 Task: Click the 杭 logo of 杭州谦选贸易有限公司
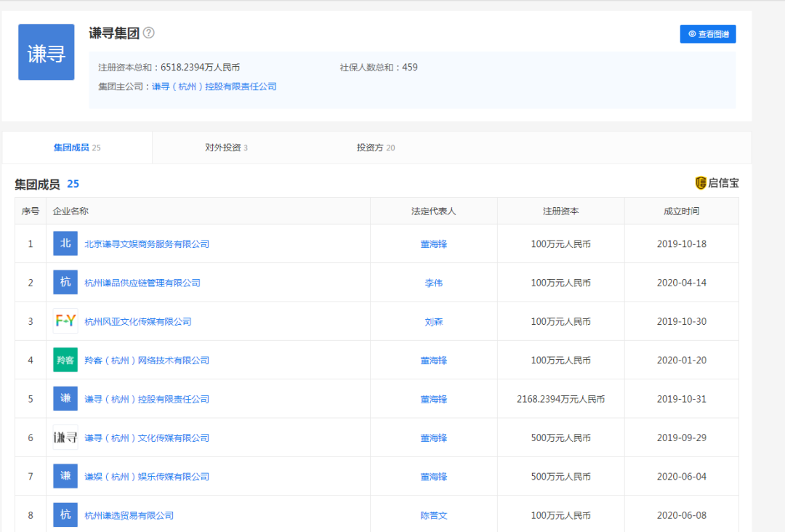65,515
